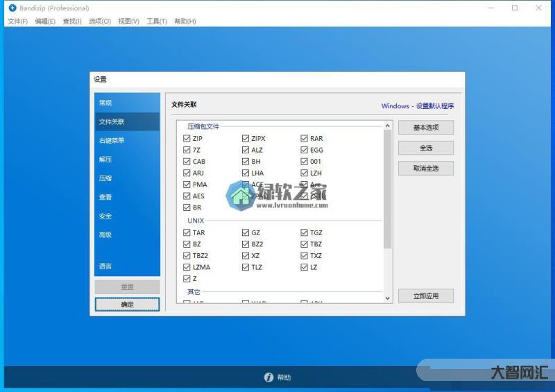
Task: Open the 选项(O) menu
Action: 100,22
